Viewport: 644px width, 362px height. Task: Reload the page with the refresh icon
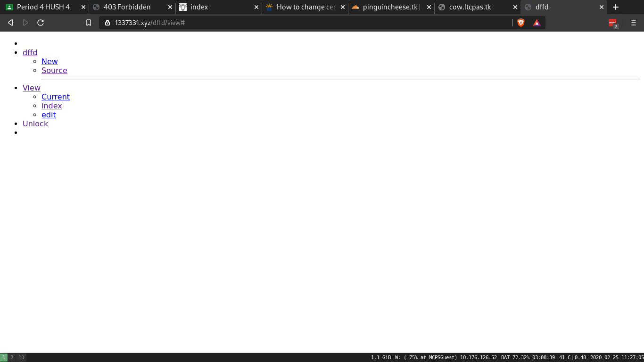(41, 23)
